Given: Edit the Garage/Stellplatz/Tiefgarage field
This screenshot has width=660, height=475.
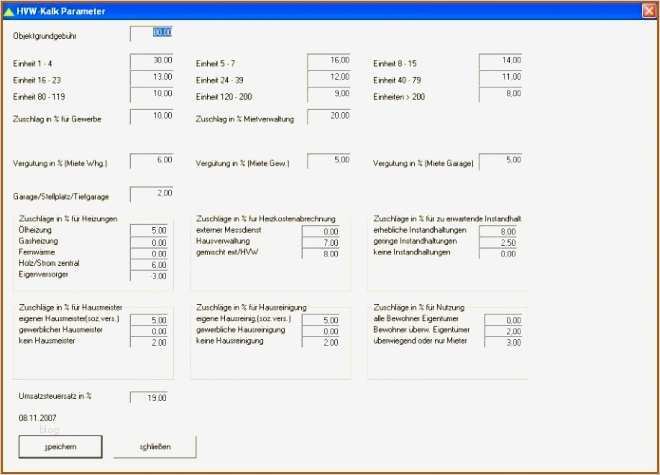Looking at the screenshot, I should coord(152,194).
